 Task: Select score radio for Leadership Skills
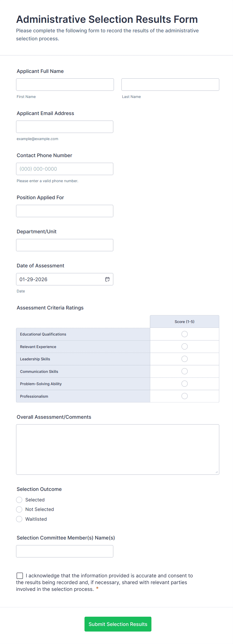click(x=184, y=359)
